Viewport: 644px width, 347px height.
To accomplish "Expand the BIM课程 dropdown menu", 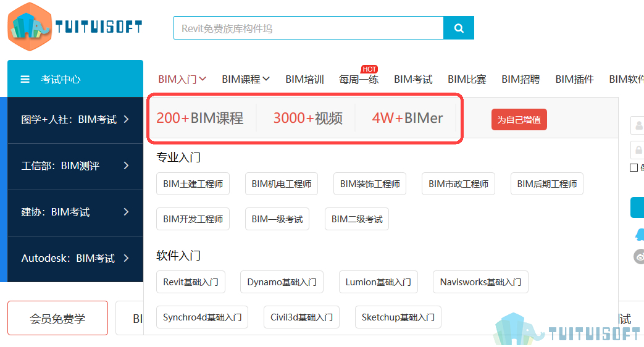I will [x=246, y=79].
